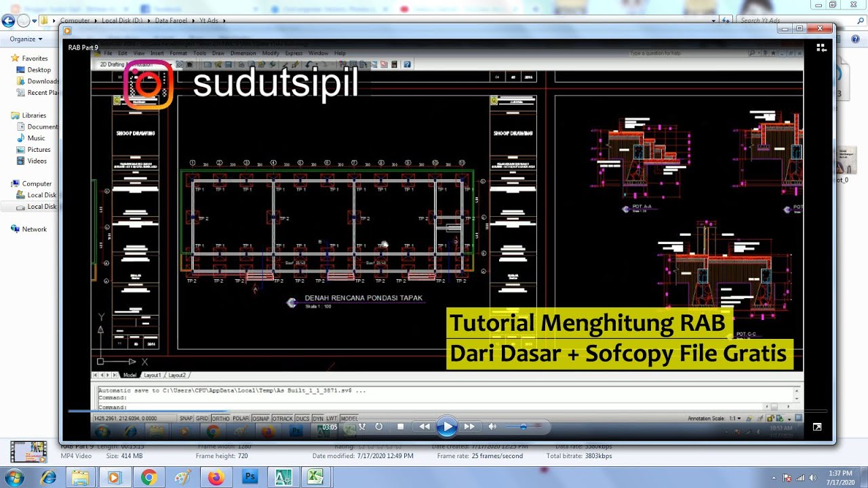Click the AutoCAD QuickCalc calculator icon
This screenshot has height=488, width=868.
394,64
